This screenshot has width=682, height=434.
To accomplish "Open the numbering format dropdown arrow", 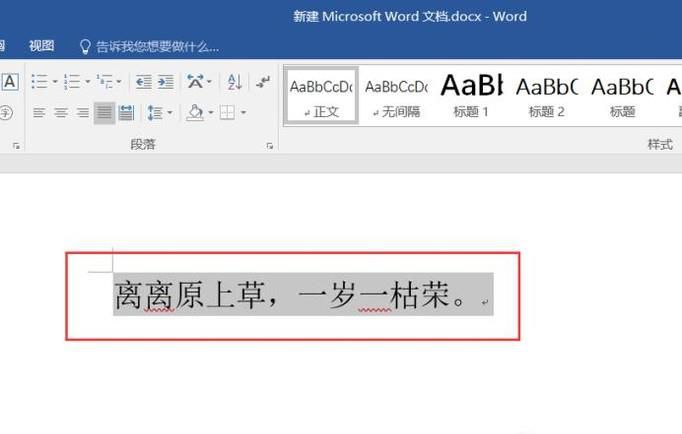I will coord(87,81).
